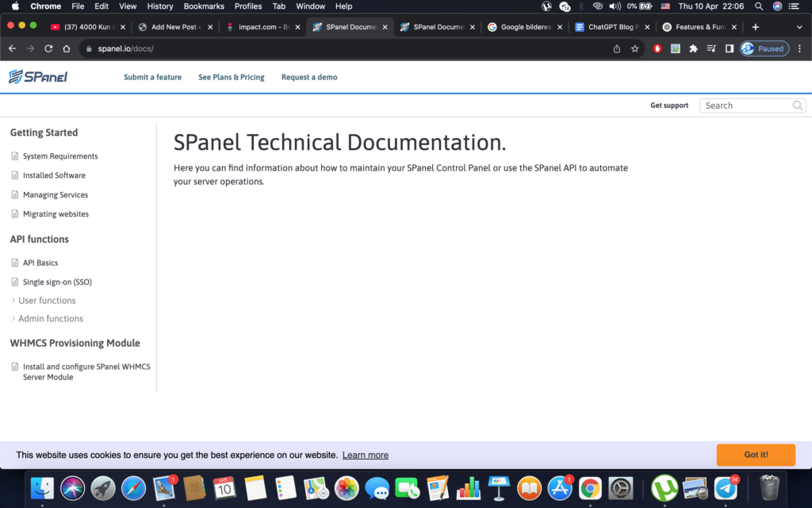
Task: Switch to the impact.com tab
Action: 263,27
